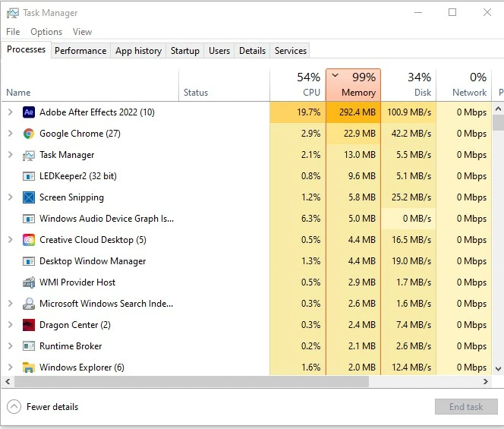
Task: Select the 6.3% CPU cell
Action: (298, 219)
